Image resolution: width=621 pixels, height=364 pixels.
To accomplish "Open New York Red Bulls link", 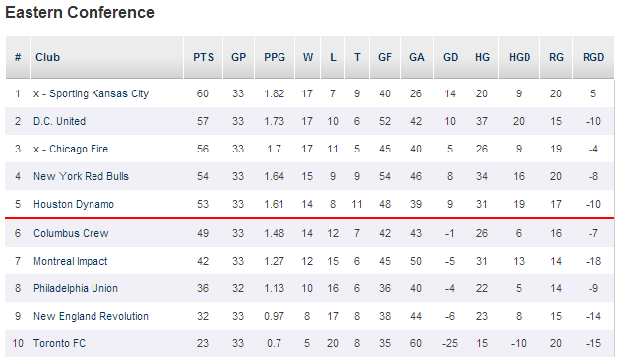I will [x=81, y=176].
